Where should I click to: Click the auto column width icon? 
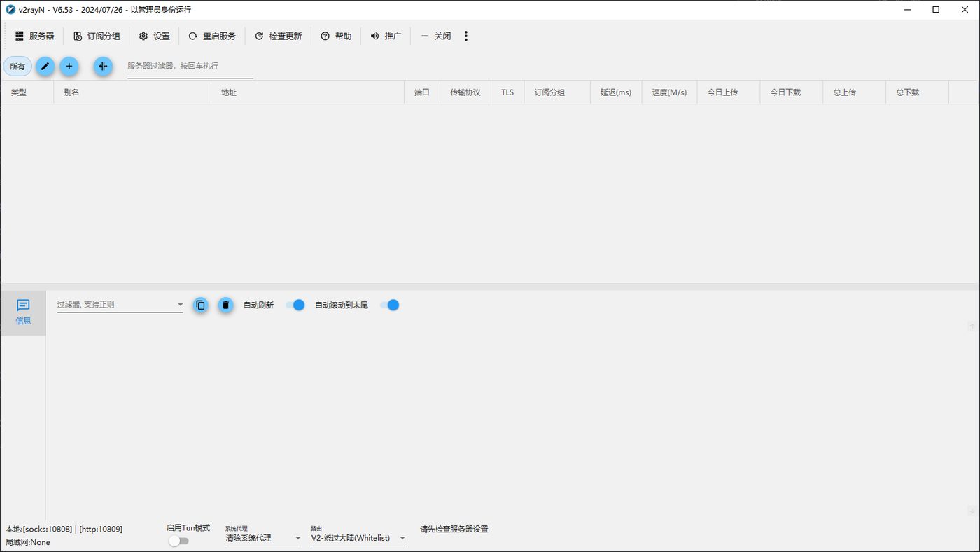[x=103, y=66]
